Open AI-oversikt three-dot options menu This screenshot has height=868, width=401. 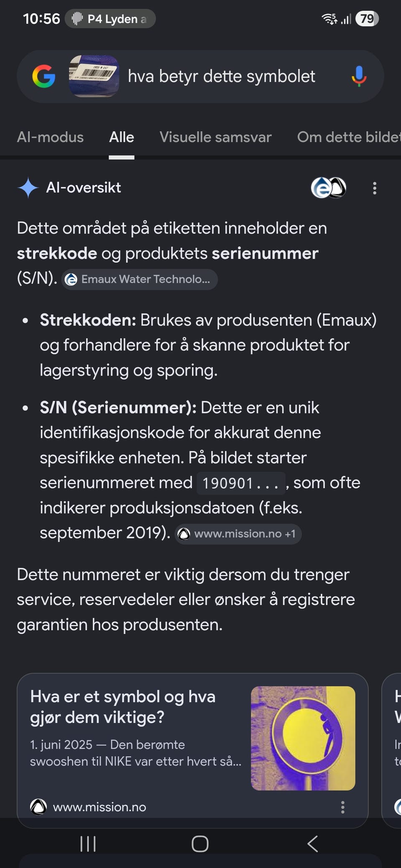point(375,188)
